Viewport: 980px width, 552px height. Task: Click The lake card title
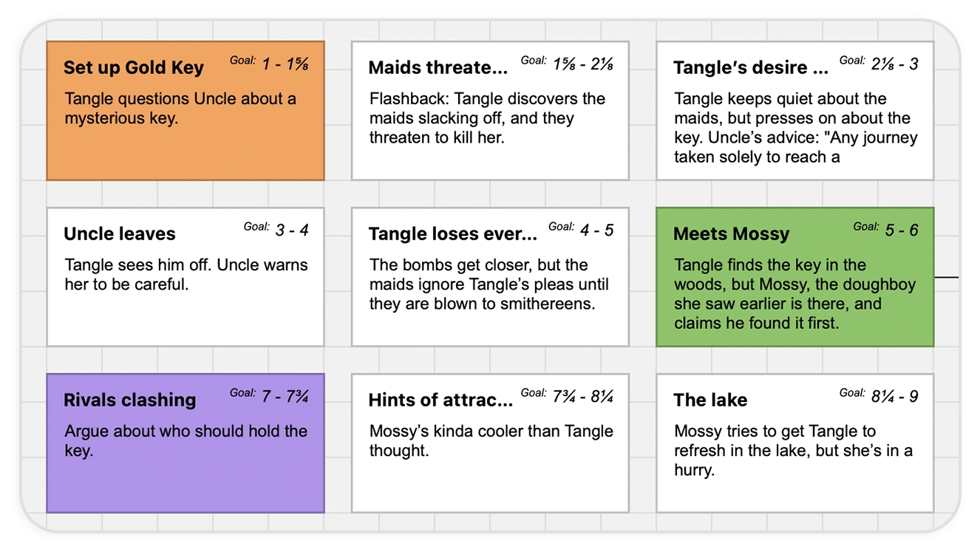click(x=710, y=401)
